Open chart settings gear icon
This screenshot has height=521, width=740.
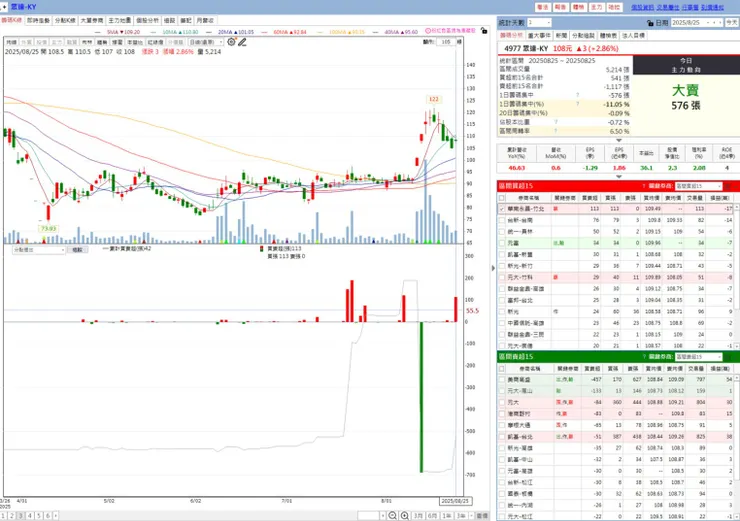(x=231, y=42)
